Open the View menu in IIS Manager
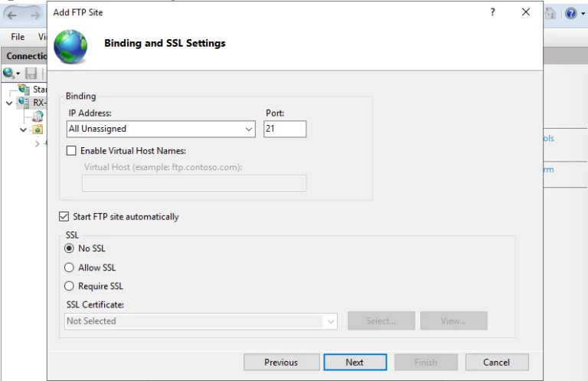588x381 pixels. (42, 37)
